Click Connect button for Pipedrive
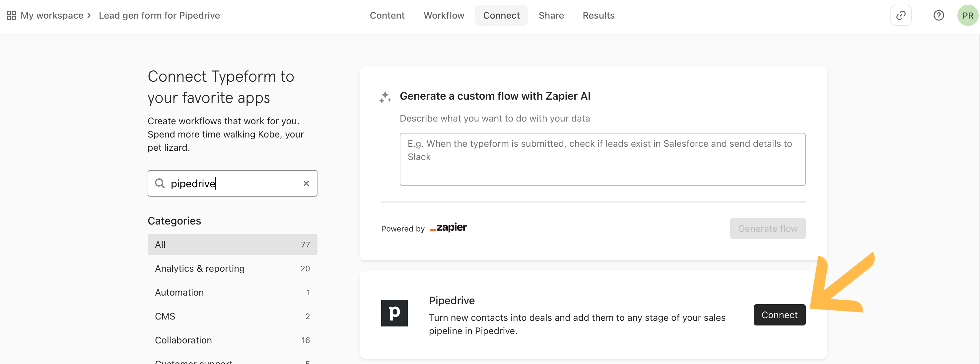Viewport: 980px width, 364px height. pyautogui.click(x=779, y=315)
